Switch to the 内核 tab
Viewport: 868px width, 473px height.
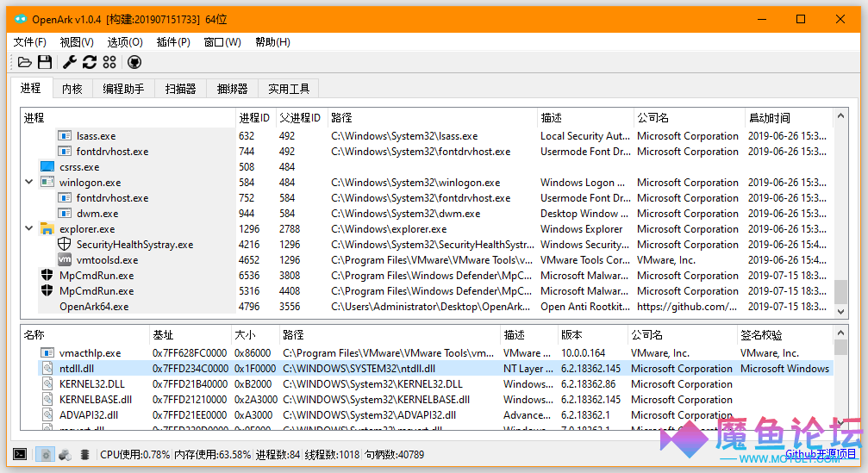(72, 89)
